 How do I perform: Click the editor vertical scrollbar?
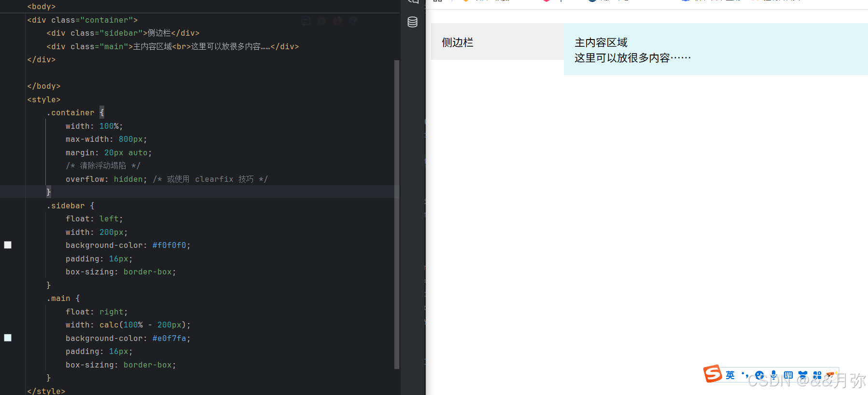pyautogui.click(x=397, y=214)
